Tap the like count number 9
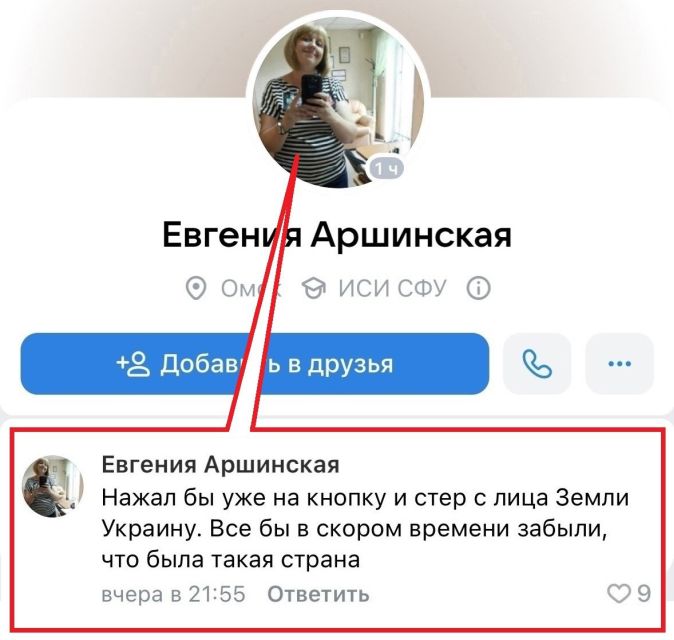The height and width of the screenshot is (640, 674). (643, 594)
